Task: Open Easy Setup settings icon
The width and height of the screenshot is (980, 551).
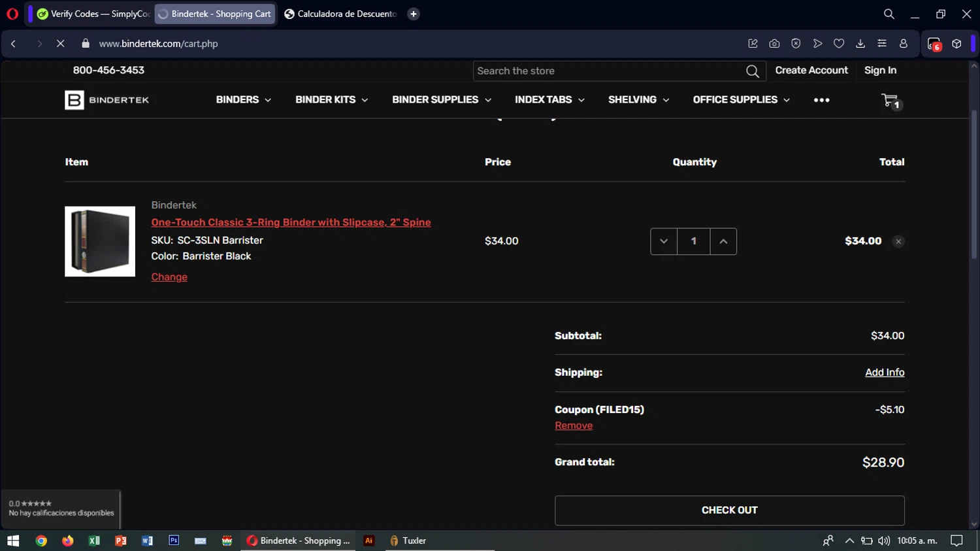Action: tap(882, 44)
